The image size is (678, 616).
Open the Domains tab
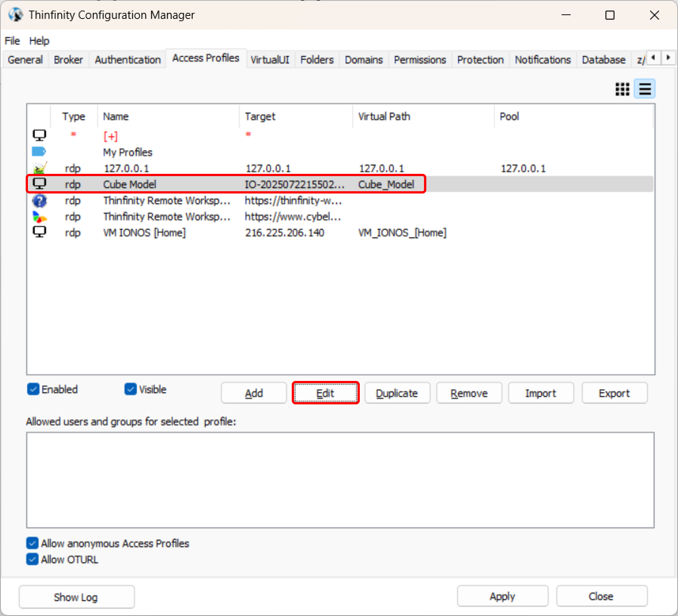coord(364,60)
